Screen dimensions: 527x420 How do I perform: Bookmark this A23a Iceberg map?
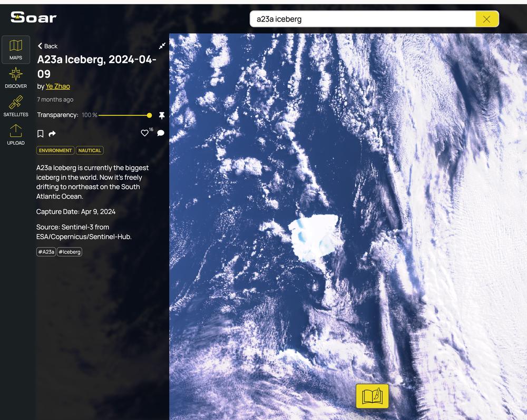pyautogui.click(x=41, y=134)
